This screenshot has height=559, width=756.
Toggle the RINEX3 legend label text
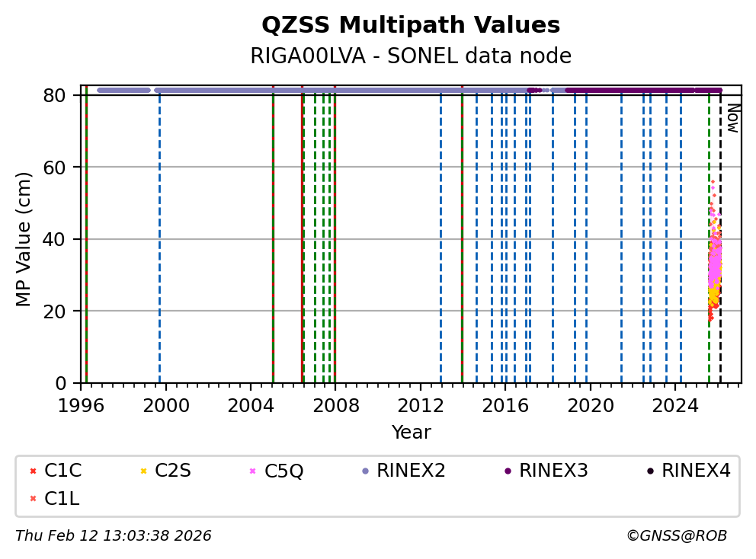(553, 471)
